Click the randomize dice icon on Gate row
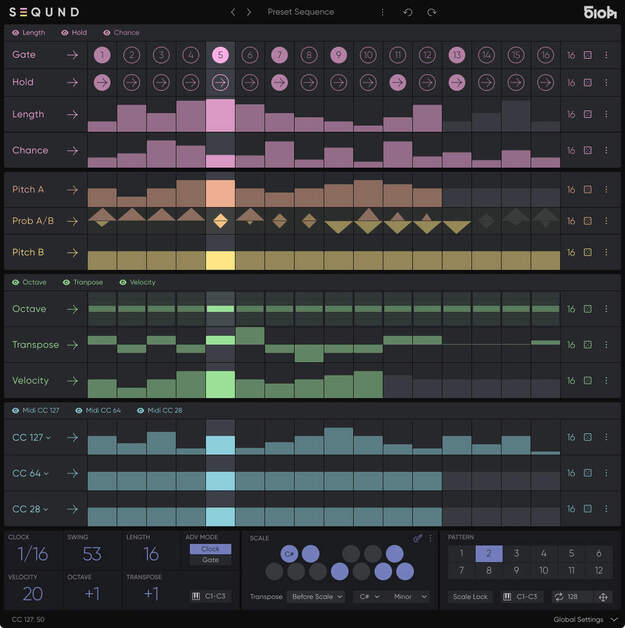The height and width of the screenshot is (628, 625). (588, 55)
